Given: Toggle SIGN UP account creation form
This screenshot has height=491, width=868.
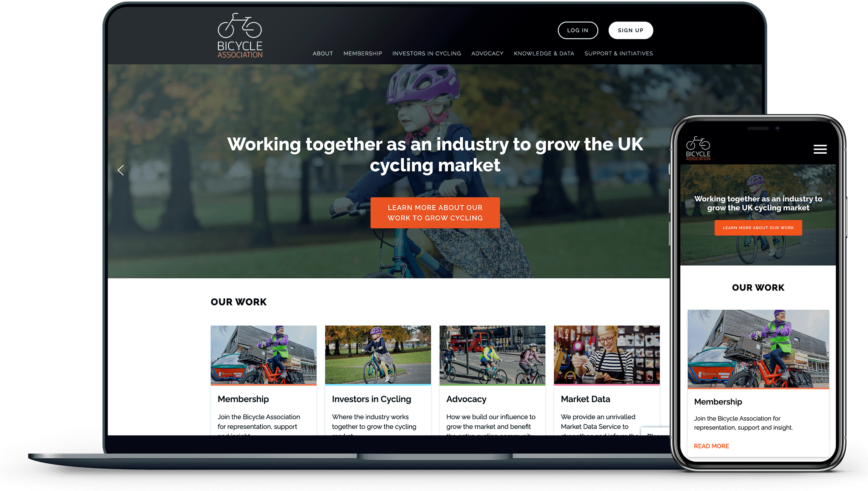Looking at the screenshot, I should click(x=629, y=31).
